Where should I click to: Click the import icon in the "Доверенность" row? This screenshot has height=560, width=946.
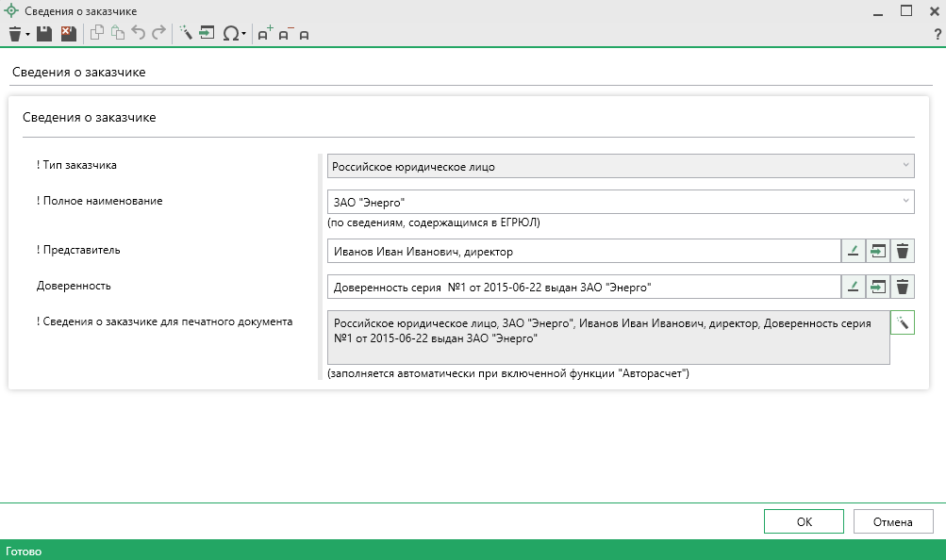[878, 287]
